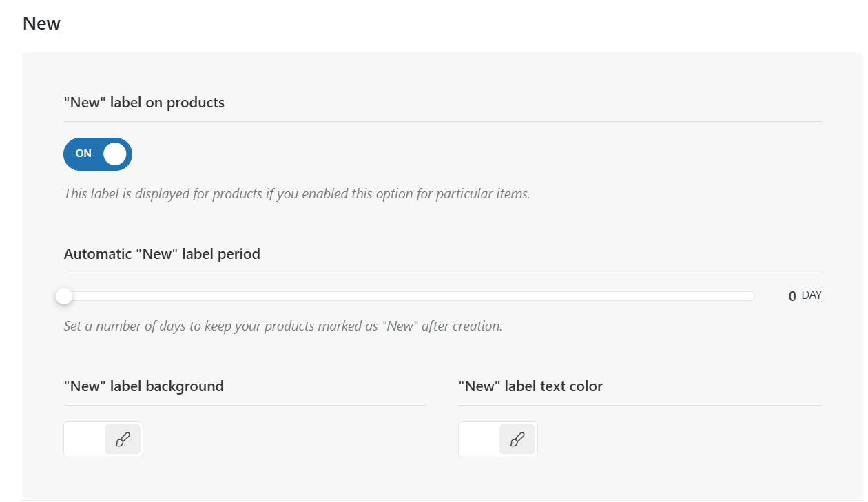This screenshot has width=868, height=502.
Task: Click the 0 day value next to slider
Action: 792,296
